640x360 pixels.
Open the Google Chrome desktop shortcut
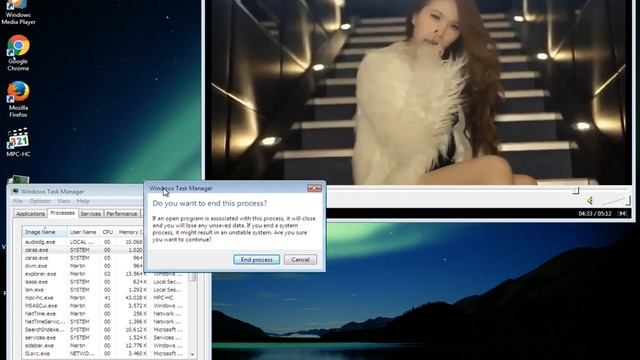pyautogui.click(x=18, y=53)
